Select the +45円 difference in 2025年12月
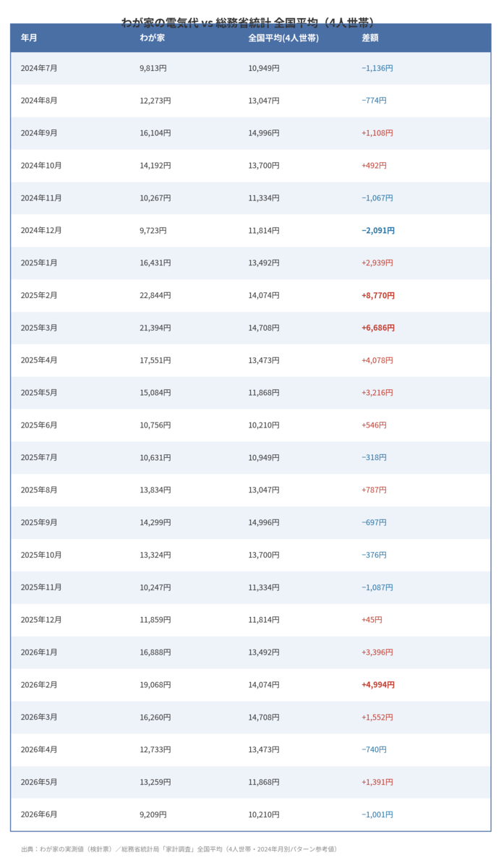501x868 pixels. click(372, 620)
